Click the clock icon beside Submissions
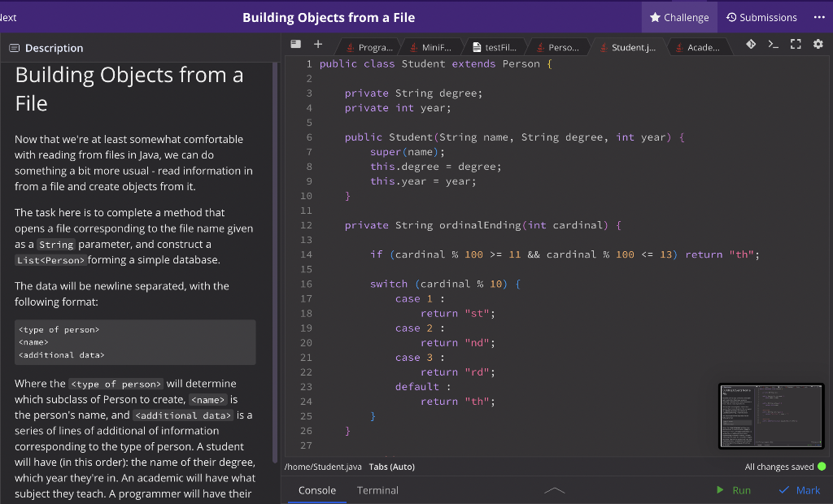The image size is (833, 504). point(733,16)
